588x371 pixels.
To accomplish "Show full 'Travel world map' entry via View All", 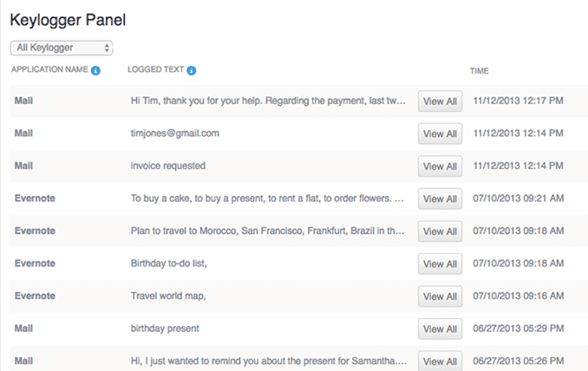I will (440, 296).
